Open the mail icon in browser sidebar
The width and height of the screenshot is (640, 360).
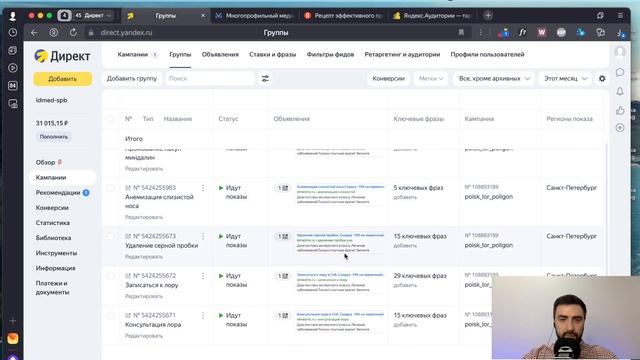tap(13, 339)
